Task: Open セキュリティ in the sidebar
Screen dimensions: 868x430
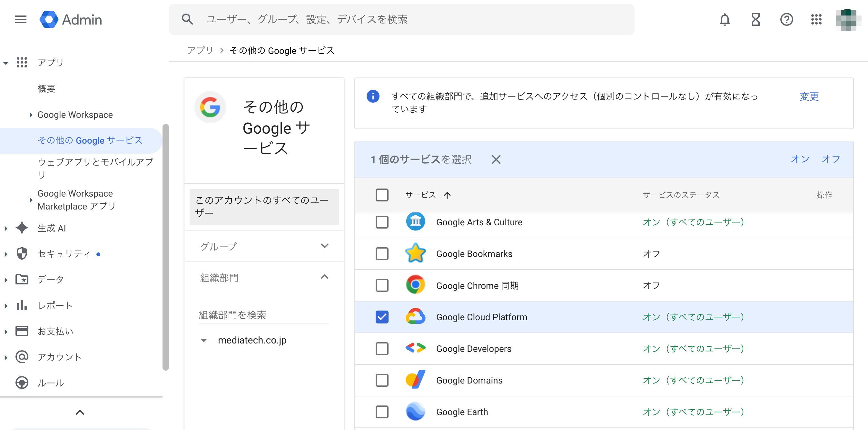Action: 64,254
